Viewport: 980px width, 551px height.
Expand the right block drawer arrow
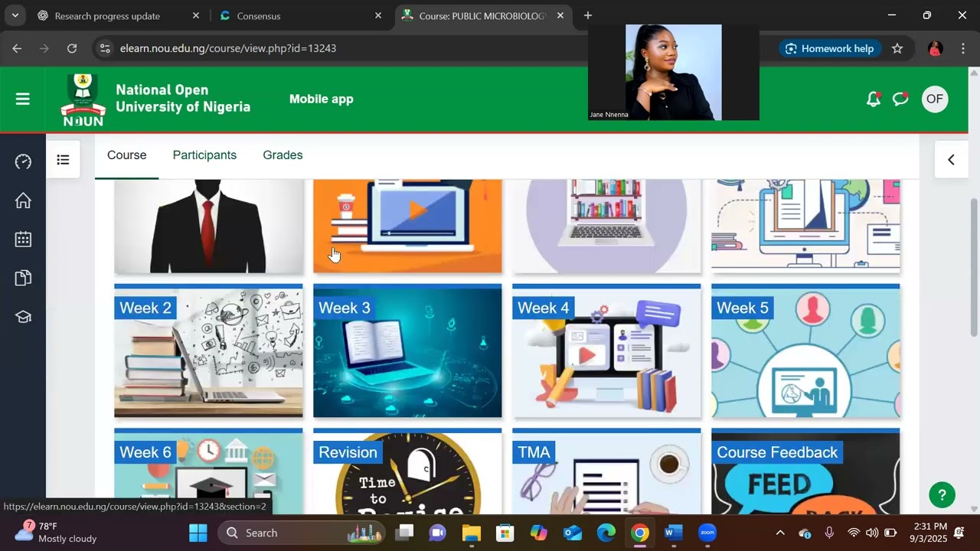(x=951, y=160)
